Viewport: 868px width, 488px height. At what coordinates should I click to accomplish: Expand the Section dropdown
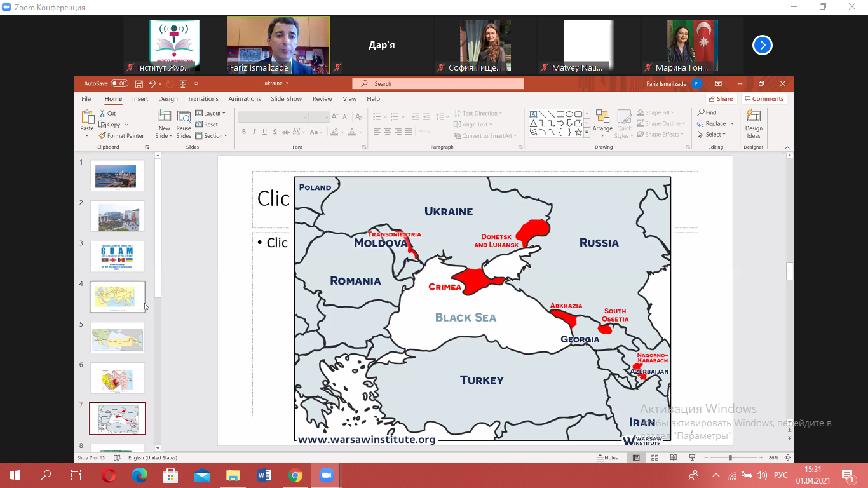point(211,135)
